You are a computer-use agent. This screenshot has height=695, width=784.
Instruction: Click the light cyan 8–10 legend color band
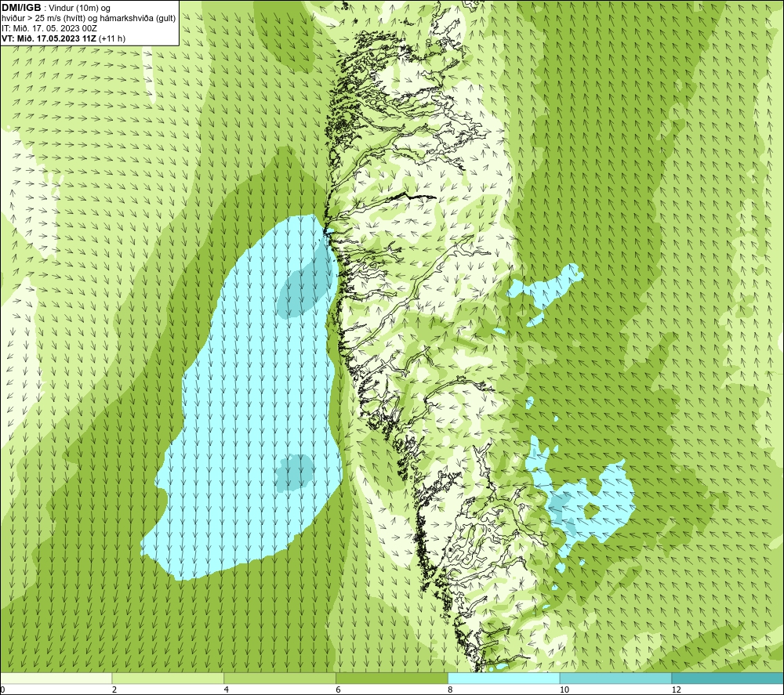click(x=504, y=678)
